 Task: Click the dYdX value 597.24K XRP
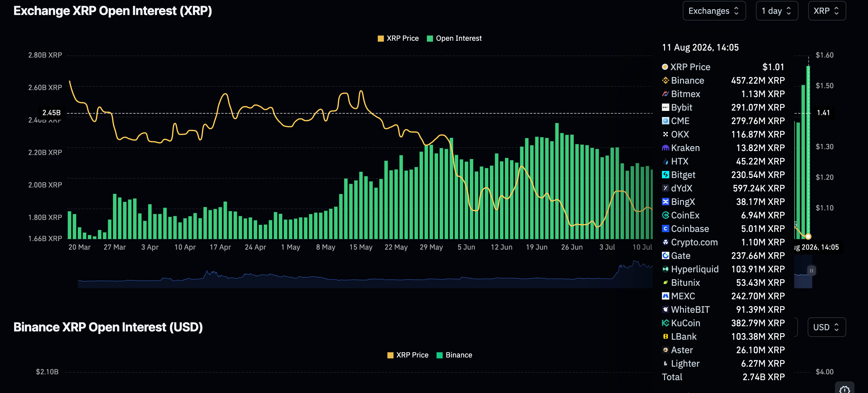[x=759, y=188]
